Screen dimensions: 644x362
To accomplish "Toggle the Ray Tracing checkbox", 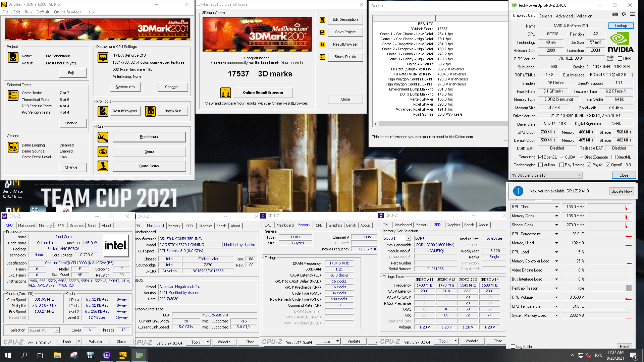I will 562,165.
